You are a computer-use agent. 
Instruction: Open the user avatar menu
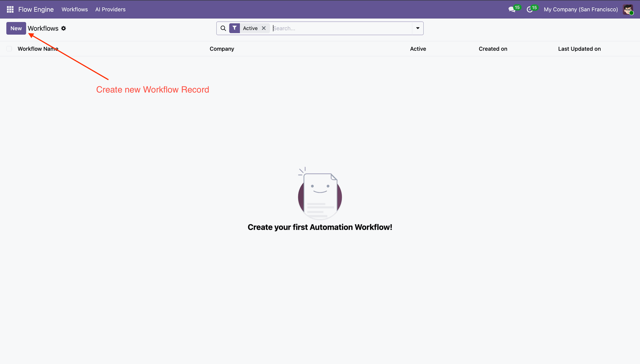click(x=628, y=9)
